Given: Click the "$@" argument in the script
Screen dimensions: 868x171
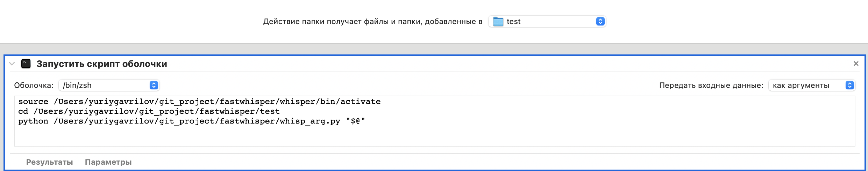Looking at the screenshot, I should (355, 121).
